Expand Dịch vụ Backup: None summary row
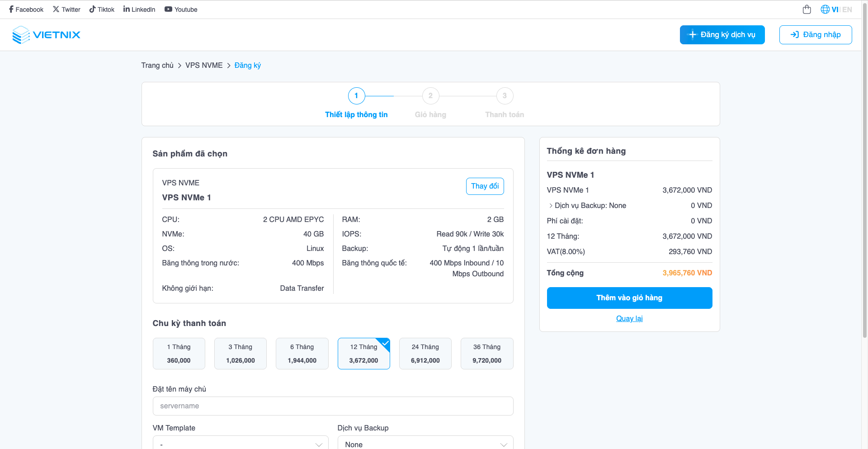Viewport: 868px width, 449px height. [629, 206]
